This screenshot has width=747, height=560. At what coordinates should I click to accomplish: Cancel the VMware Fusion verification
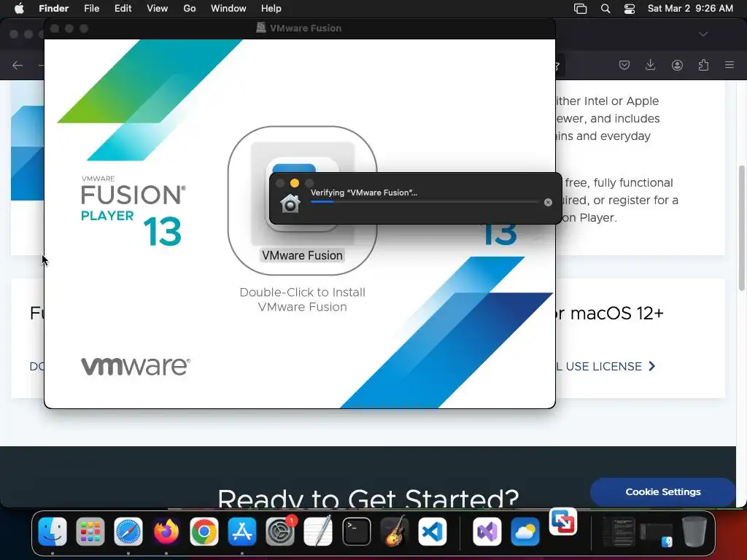click(x=548, y=203)
